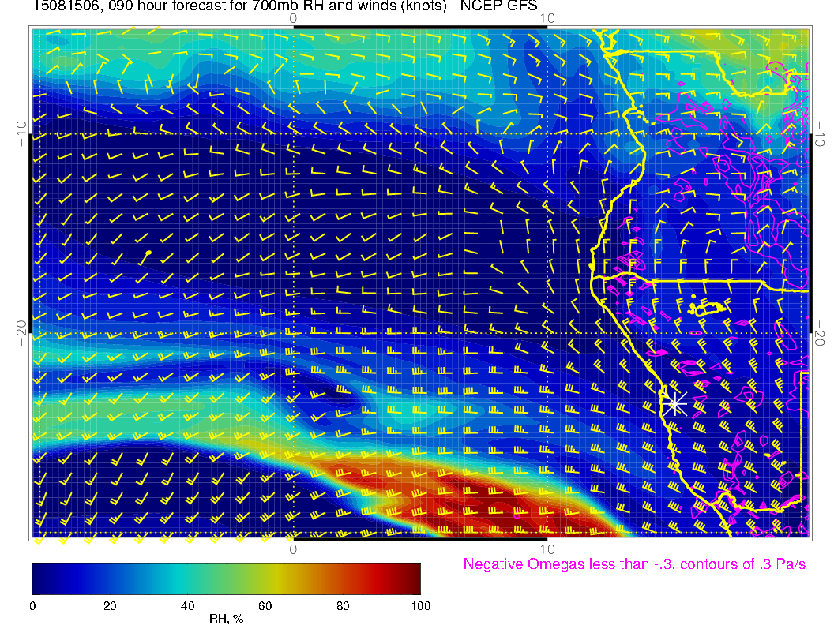Screen dimensions: 834x644
Task: Click the isolated yellow dot in the western ocean
Action: (148, 253)
